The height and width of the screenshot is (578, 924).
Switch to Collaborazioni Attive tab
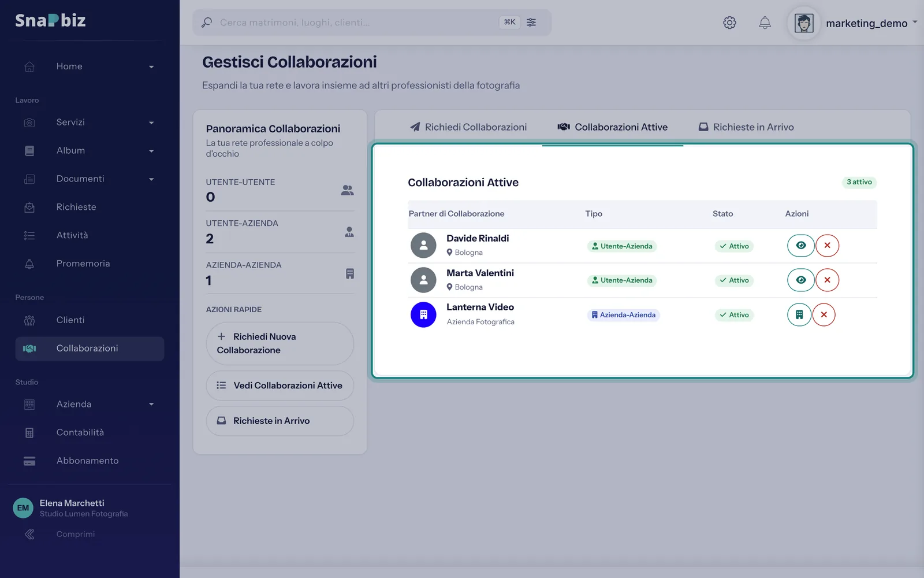point(613,127)
